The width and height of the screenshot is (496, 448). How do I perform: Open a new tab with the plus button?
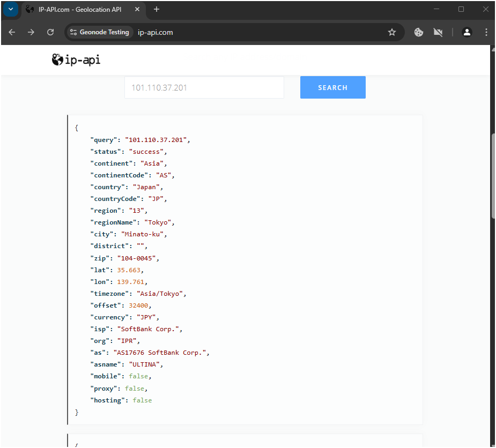[156, 9]
